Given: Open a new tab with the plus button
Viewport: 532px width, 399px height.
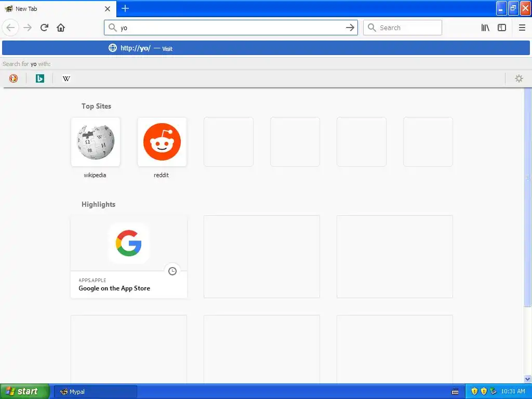Looking at the screenshot, I should 125,8.
